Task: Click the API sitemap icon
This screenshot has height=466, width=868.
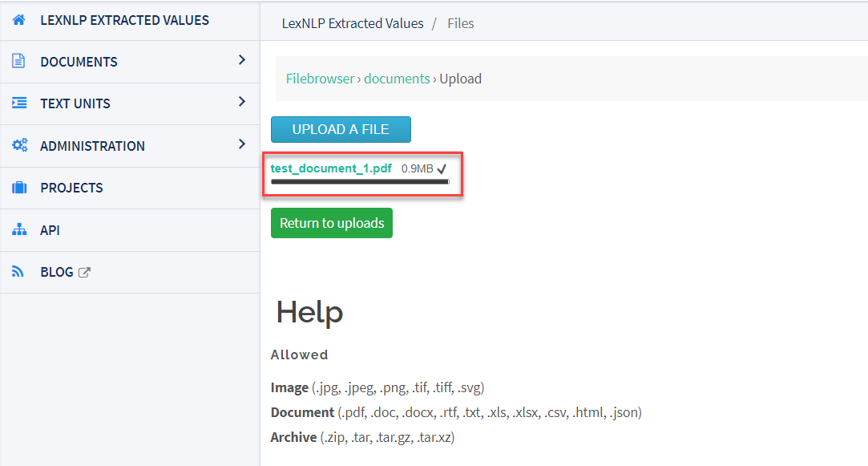Action: pyautogui.click(x=18, y=229)
